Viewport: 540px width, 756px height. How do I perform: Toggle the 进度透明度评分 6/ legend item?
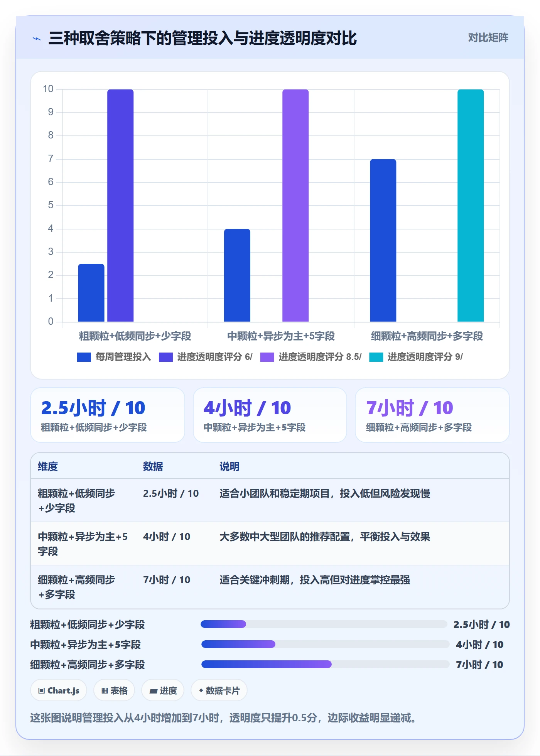206,357
